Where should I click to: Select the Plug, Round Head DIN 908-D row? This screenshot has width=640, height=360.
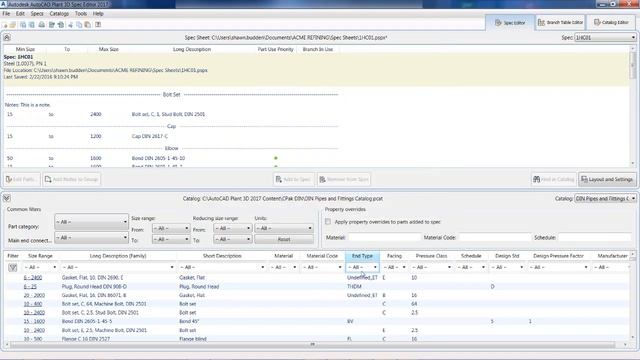[316, 287]
